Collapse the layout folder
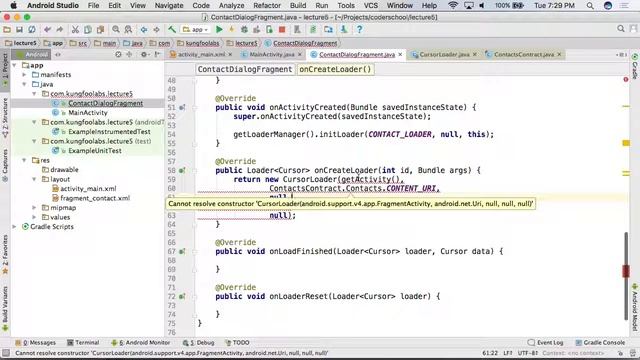 pyautogui.click(x=34, y=179)
